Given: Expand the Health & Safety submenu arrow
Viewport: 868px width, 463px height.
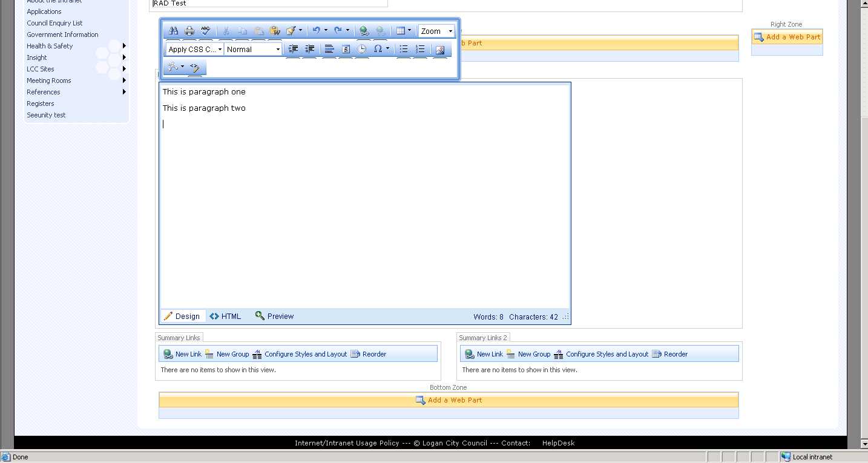Looking at the screenshot, I should (x=124, y=46).
